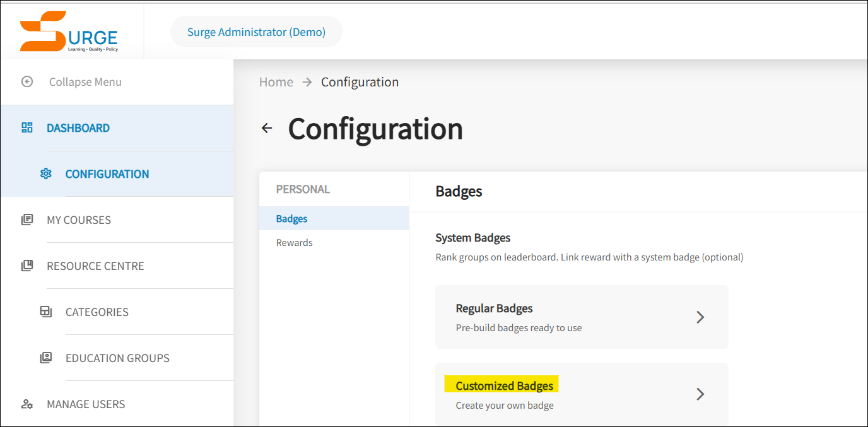Viewport: 868px width, 427px height.
Task: Click the Education Groups icon
Action: [x=46, y=357]
